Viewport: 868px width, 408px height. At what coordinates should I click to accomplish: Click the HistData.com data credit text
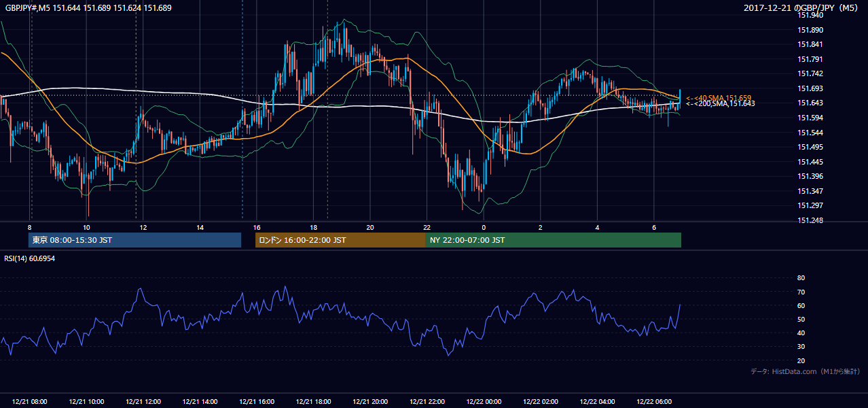(x=806, y=371)
